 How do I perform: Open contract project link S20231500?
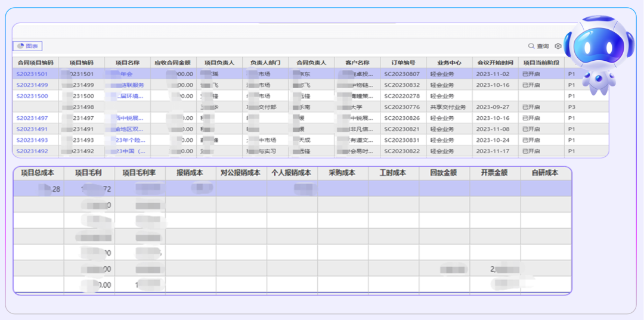click(32, 96)
